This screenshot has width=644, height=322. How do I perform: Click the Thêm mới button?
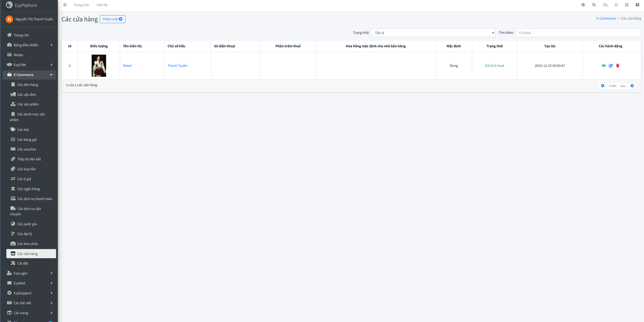pos(112,19)
